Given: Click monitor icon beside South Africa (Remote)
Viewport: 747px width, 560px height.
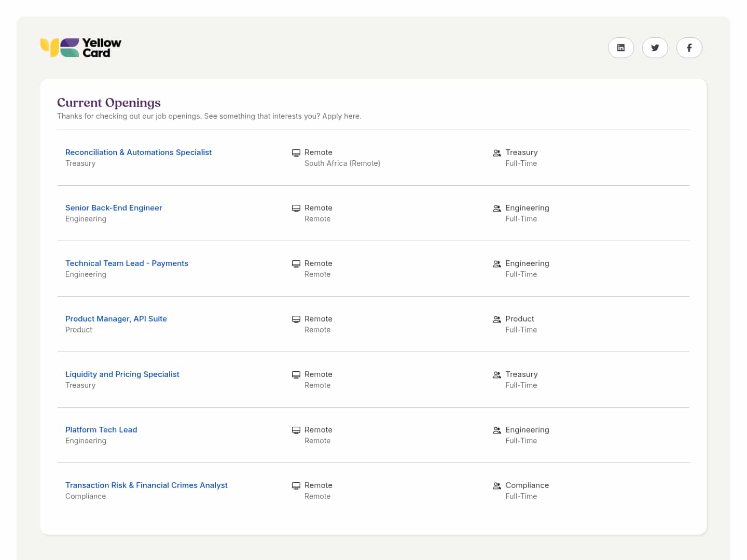Looking at the screenshot, I should pos(296,153).
